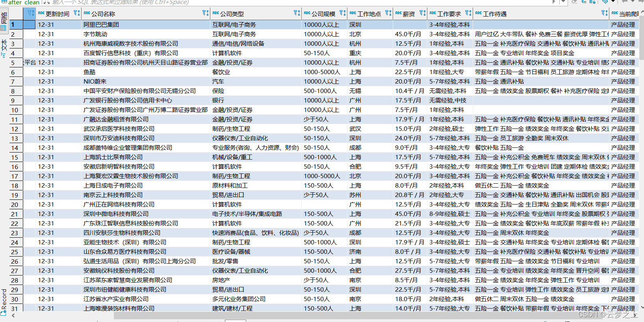Image resolution: width=644 pixels, height=322 pixels.
Task: Select the cell 杭州海康威视数字技术股份有限公司
Action: tap(146, 44)
